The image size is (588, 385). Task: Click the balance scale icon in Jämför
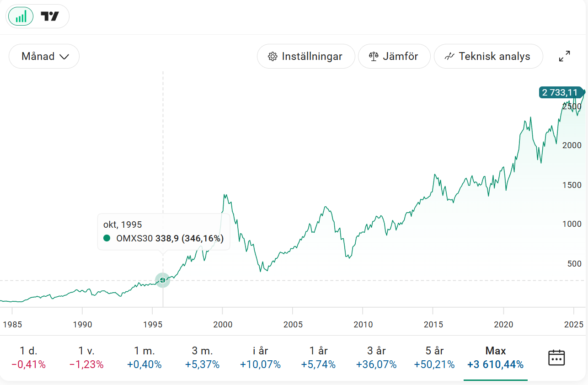click(374, 57)
